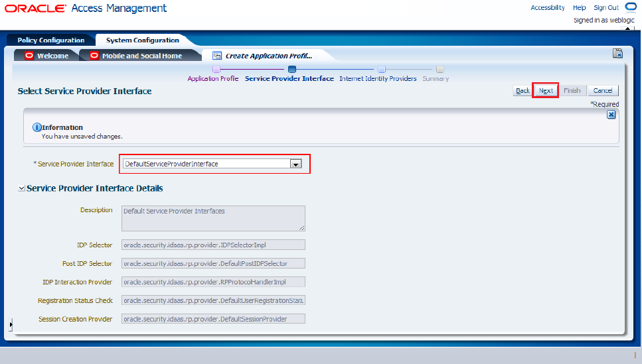Open the Service Provider Interface dropdown arrow
This screenshot has height=364, width=642.
coord(295,164)
